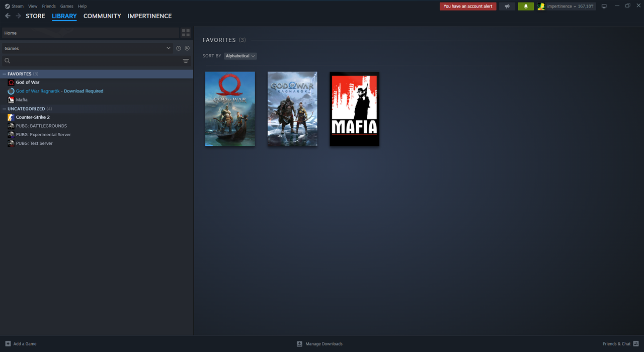This screenshot has height=352, width=644.
Task: Click the forward navigation arrow
Action: (x=19, y=16)
